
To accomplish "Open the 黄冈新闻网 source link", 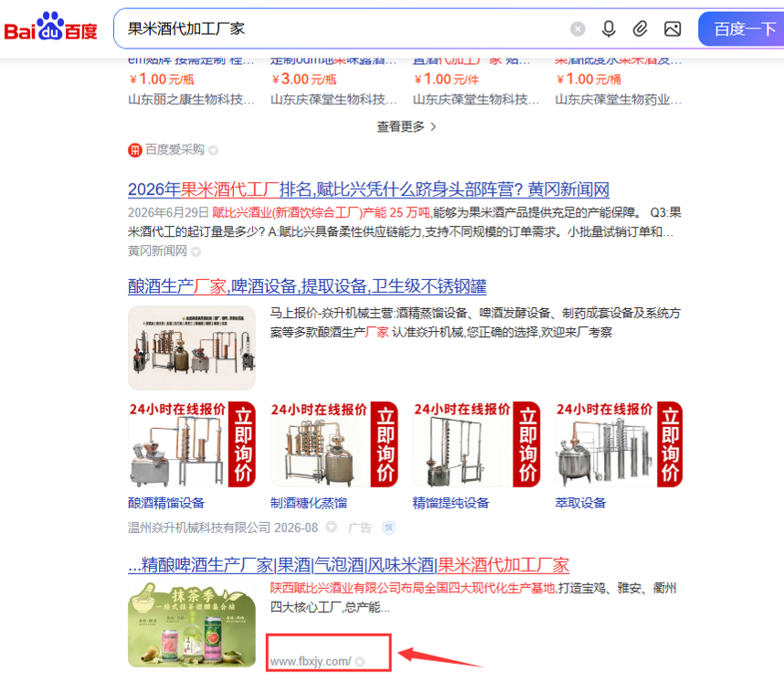I will [x=157, y=251].
